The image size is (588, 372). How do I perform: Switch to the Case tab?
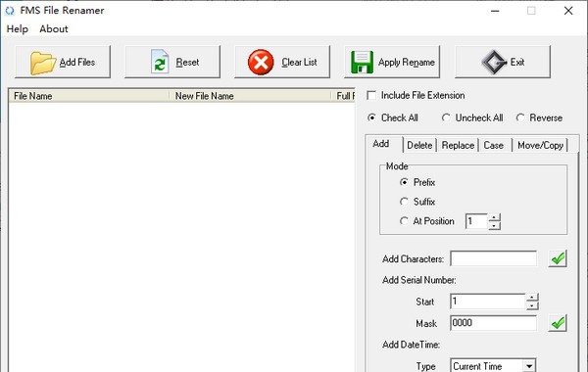pos(494,145)
